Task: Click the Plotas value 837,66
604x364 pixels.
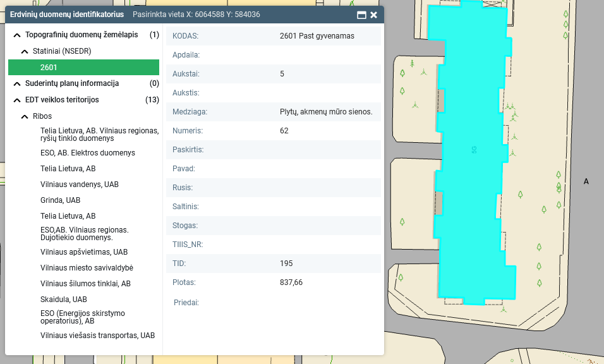Action: coord(291,282)
